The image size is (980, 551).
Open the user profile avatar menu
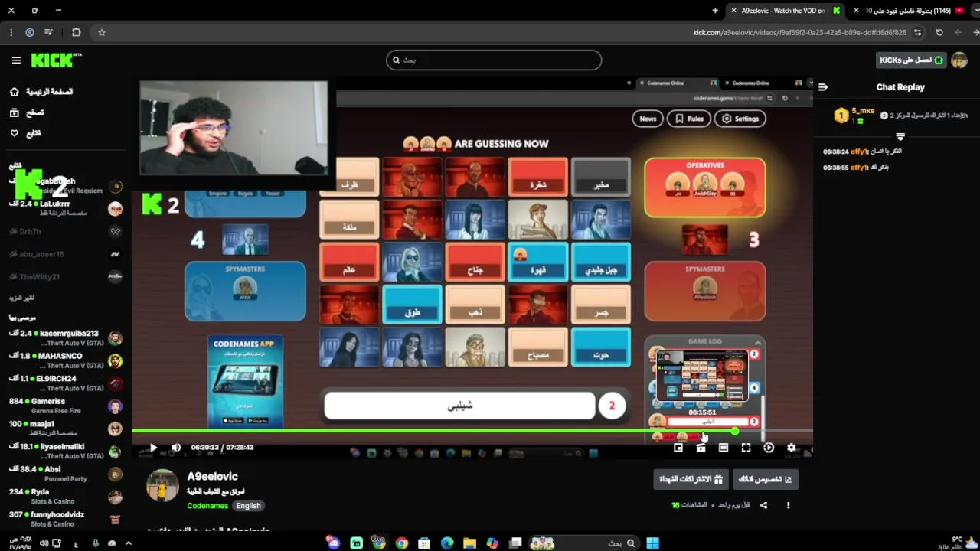coord(959,60)
